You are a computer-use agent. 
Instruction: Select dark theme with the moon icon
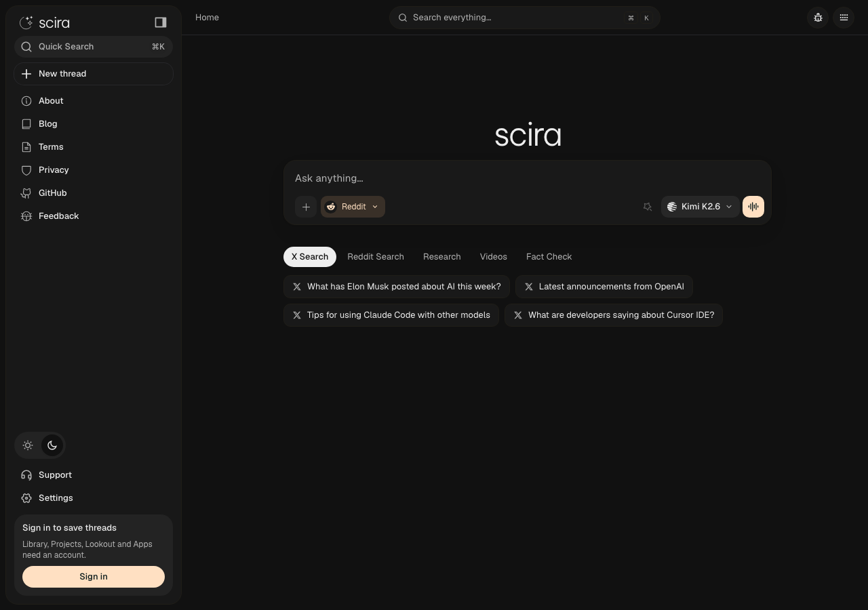tap(52, 445)
